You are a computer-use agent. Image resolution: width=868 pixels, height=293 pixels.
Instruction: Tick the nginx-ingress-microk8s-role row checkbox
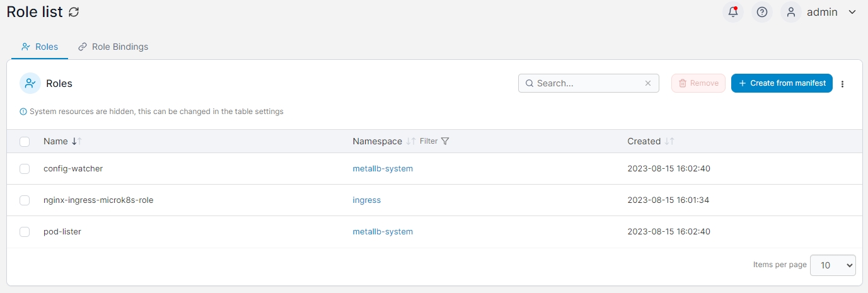tap(25, 200)
